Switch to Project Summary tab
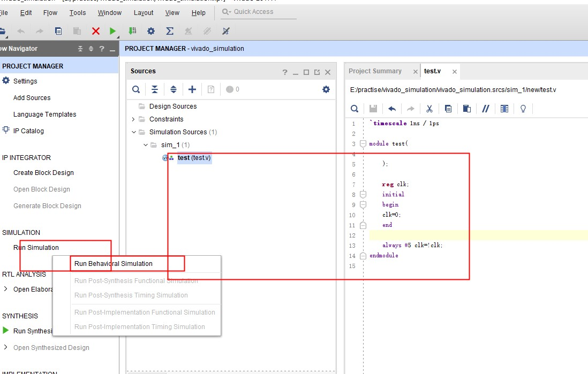 coord(375,71)
